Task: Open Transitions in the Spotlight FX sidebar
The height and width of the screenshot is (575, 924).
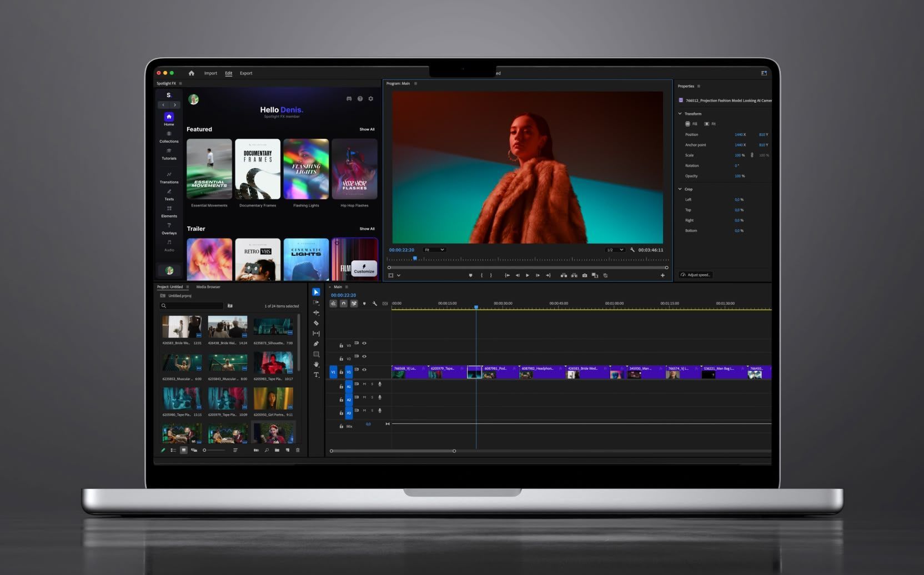Action: (x=169, y=178)
